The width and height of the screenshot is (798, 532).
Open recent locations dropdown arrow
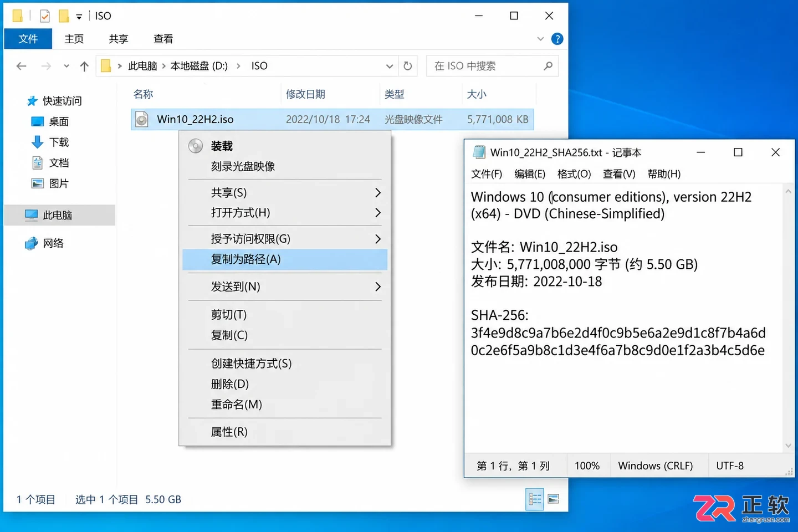tap(66, 66)
